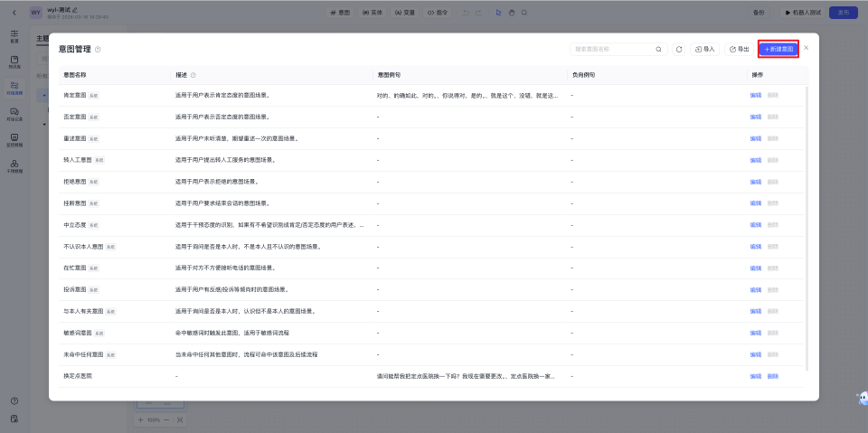Click the info icon beside 描述 column header
The height and width of the screenshot is (433, 868).
tap(193, 75)
